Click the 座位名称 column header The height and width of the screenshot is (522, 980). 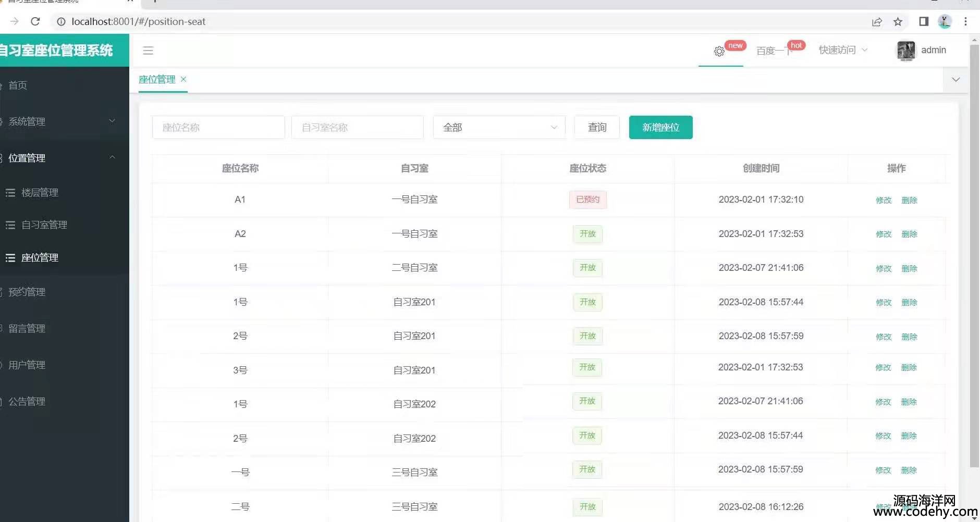(240, 168)
